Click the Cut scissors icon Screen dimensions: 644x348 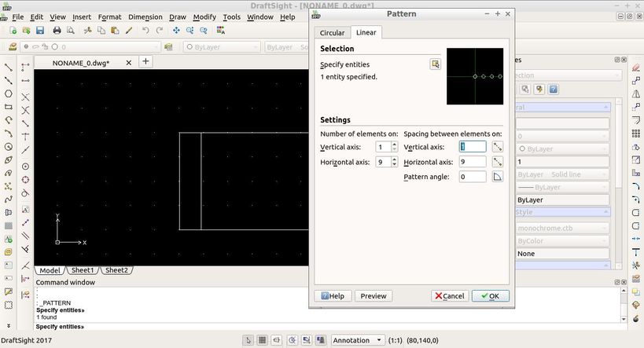87,31
